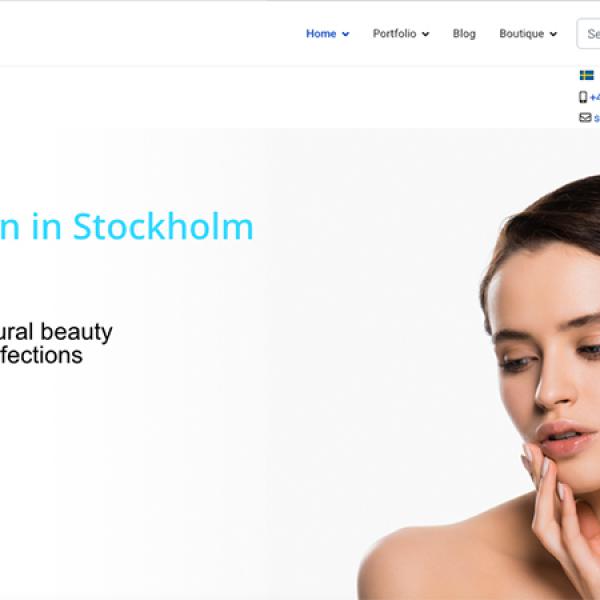The image size is (600, 600).
Task: Expand the Portfolio menu chevron
Action: (x=426, y=34)
